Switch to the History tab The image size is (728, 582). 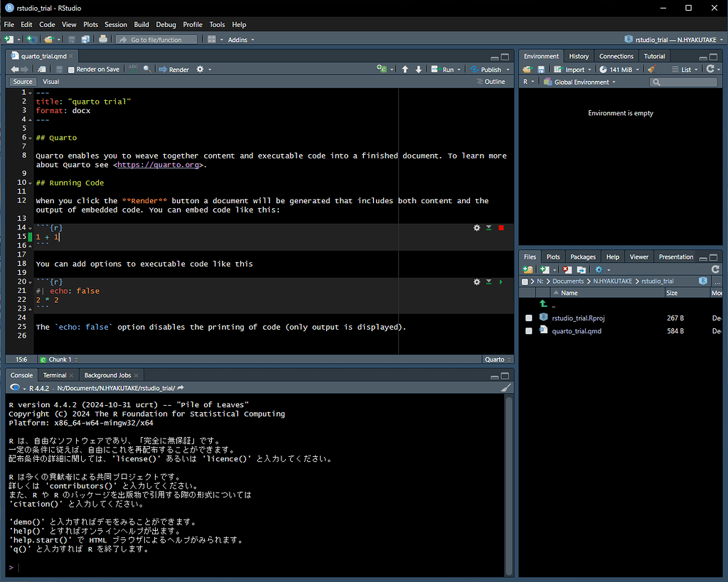[579, 56]
